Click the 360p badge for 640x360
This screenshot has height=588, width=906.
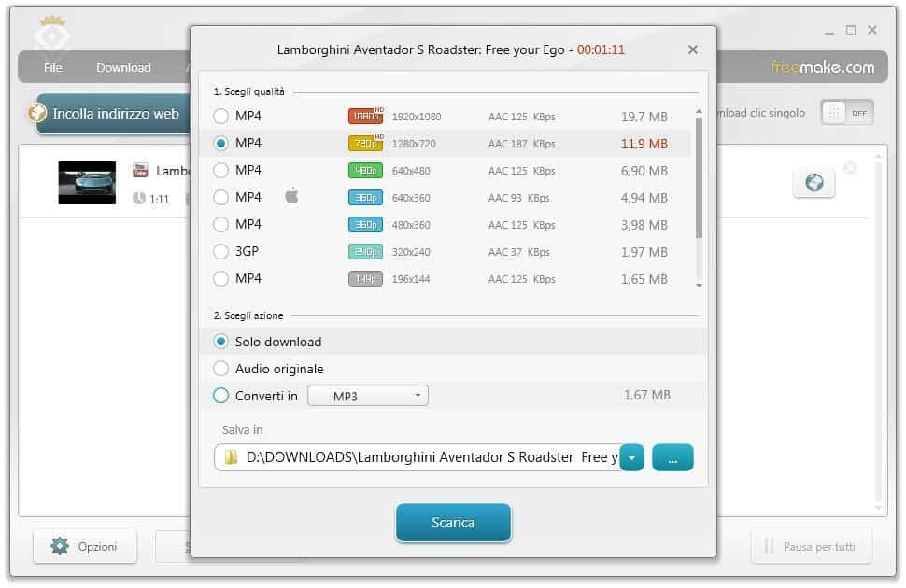pos(365,198)
